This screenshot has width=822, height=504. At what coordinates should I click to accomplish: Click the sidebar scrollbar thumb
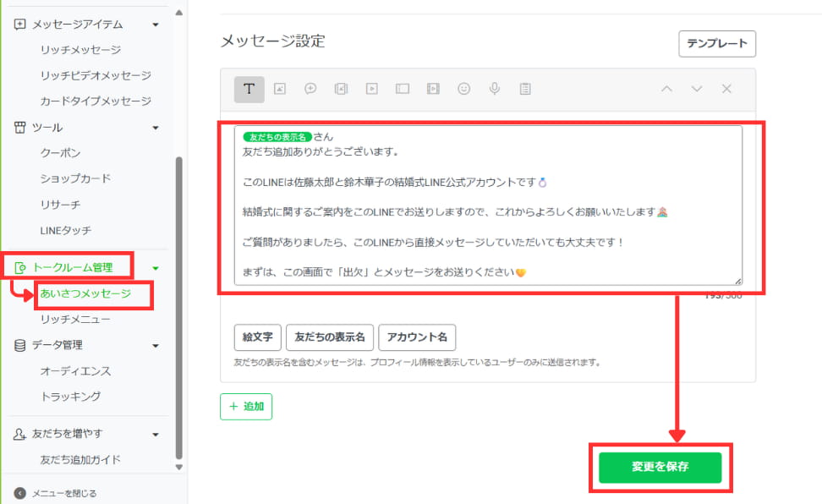pos(179,308)
